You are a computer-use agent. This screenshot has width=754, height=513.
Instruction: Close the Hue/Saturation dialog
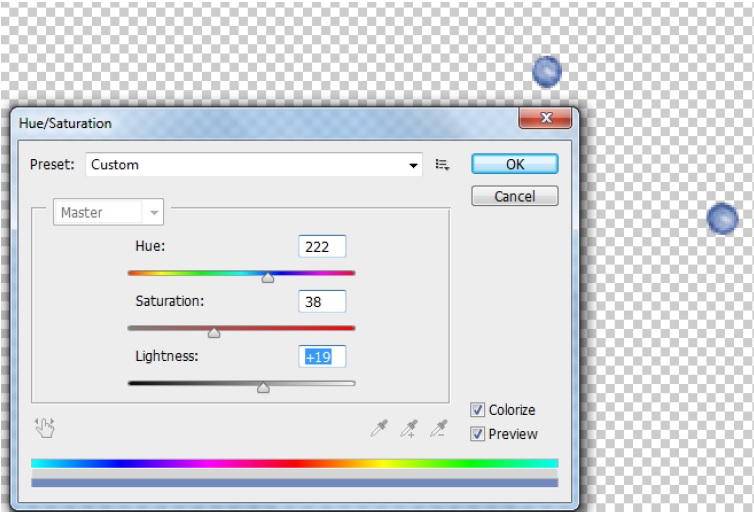point(544,119)
